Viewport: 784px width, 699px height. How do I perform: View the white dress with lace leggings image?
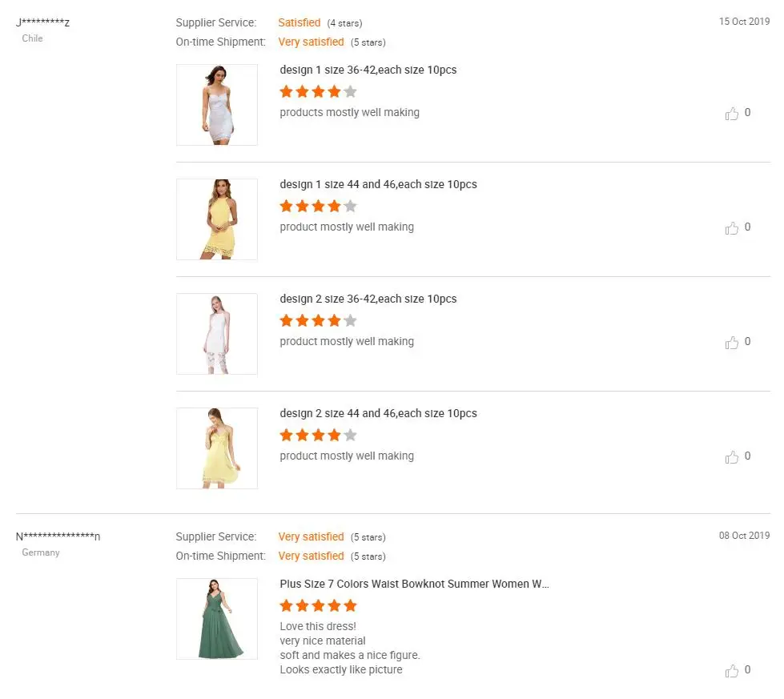point(217,334)
